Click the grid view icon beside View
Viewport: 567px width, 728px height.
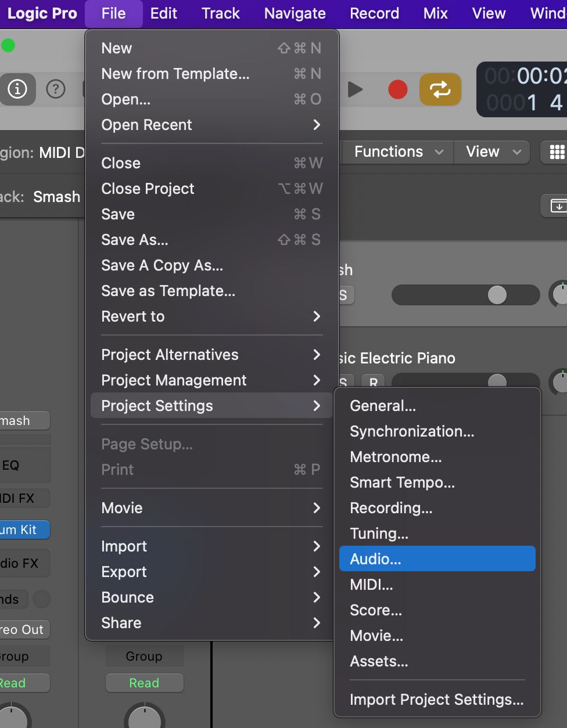click(x=557, y=152)
